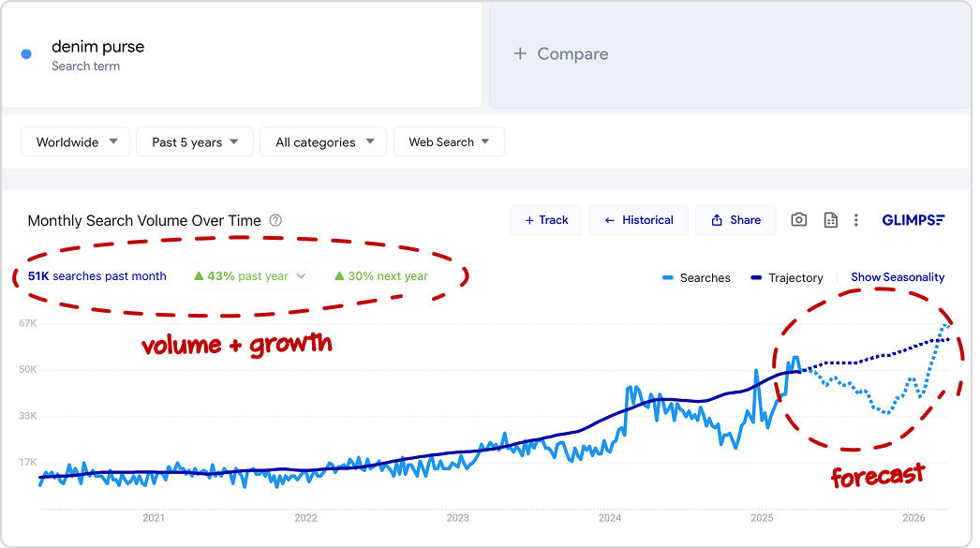Viewport: 980px width, 548px height.
Task: Toggle the Searches legend series
Action: click(696, 278)
